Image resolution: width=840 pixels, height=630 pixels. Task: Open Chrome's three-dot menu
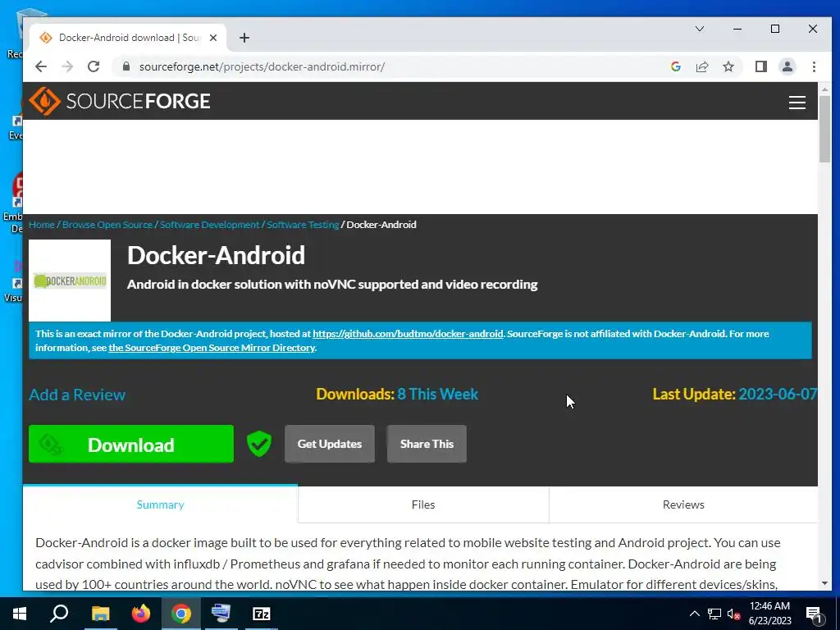(x=814, y=66)
